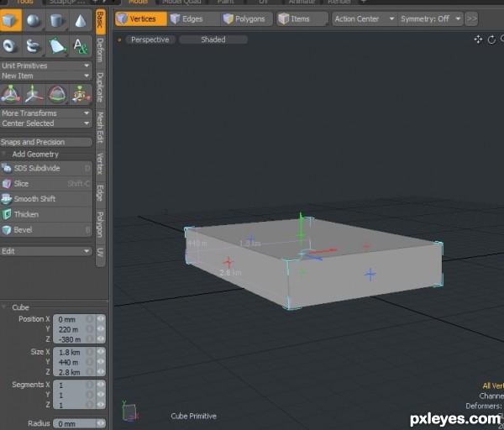Change the Perspective viewport type
The image size is (504, 430).
150,39
